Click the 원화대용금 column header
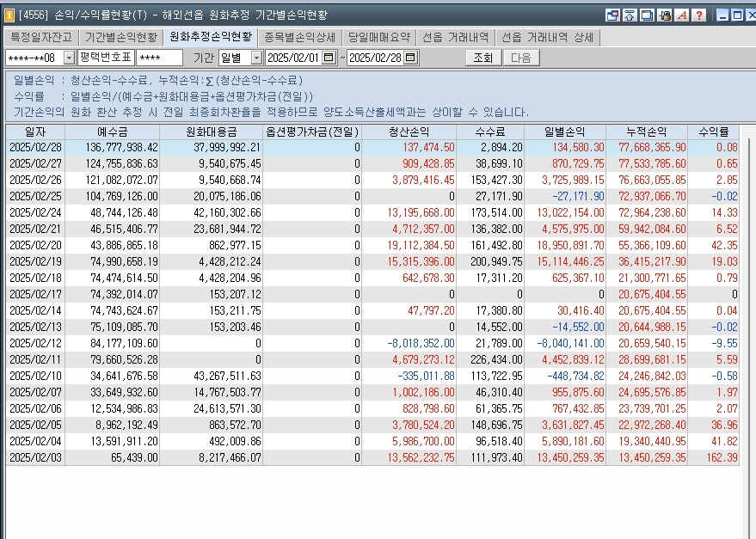Screen dimensions: 756x539 tap(212, 132)
